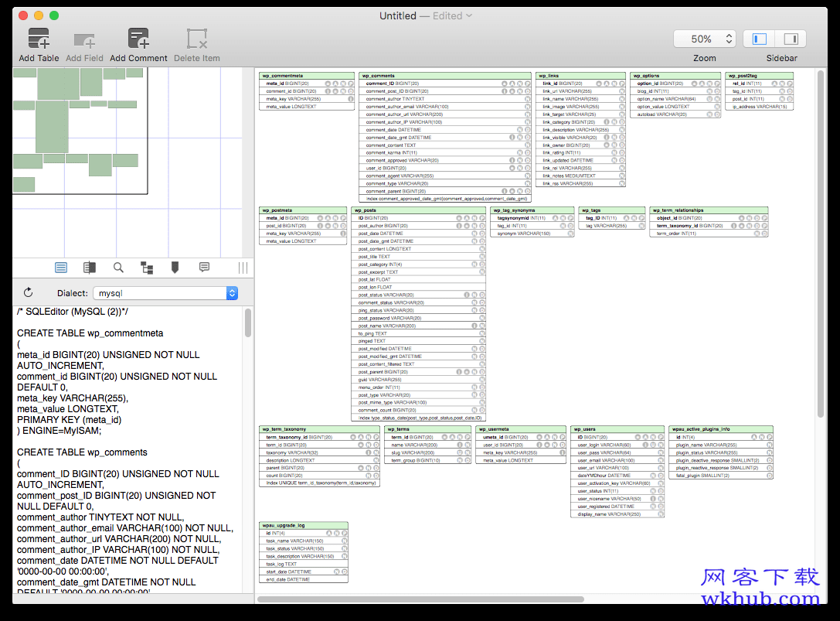This screenshot has height=621, width=840.
Task: Open the label tag tab in sidebar
Action: coord(175,267)
